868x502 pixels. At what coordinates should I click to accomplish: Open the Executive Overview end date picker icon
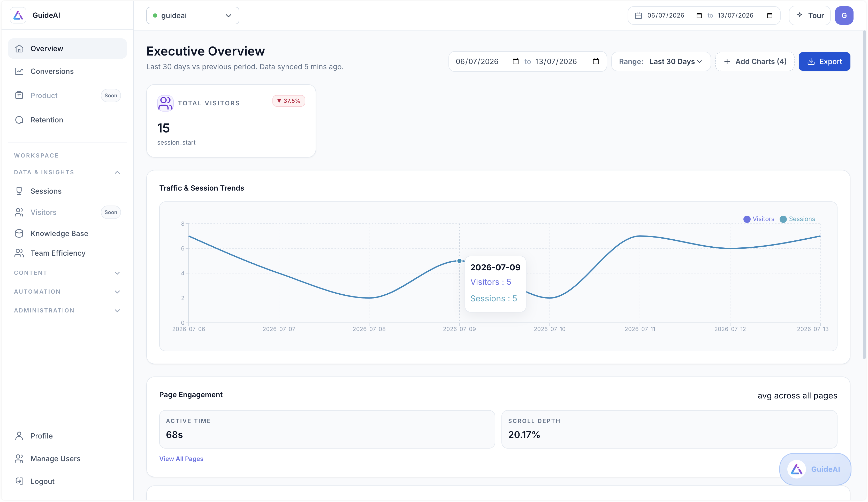[x=596, y=61]
